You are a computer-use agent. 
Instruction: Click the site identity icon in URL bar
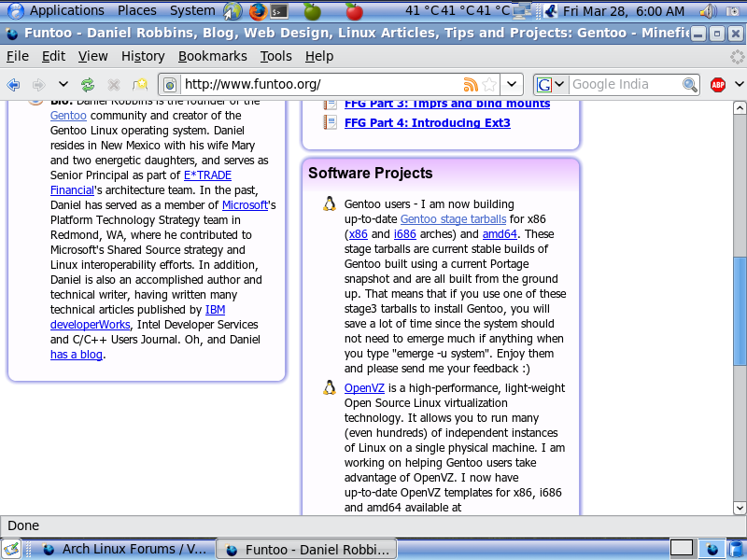coord(170,85)
